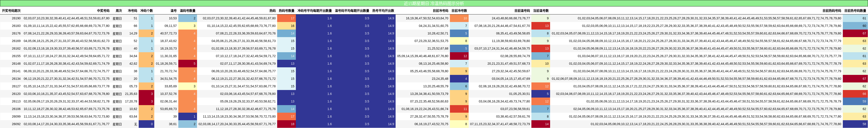Select warm numbers cell 09,11,57
The width and height of the screenshot is (868, 128).
click(x=171, y=26)
